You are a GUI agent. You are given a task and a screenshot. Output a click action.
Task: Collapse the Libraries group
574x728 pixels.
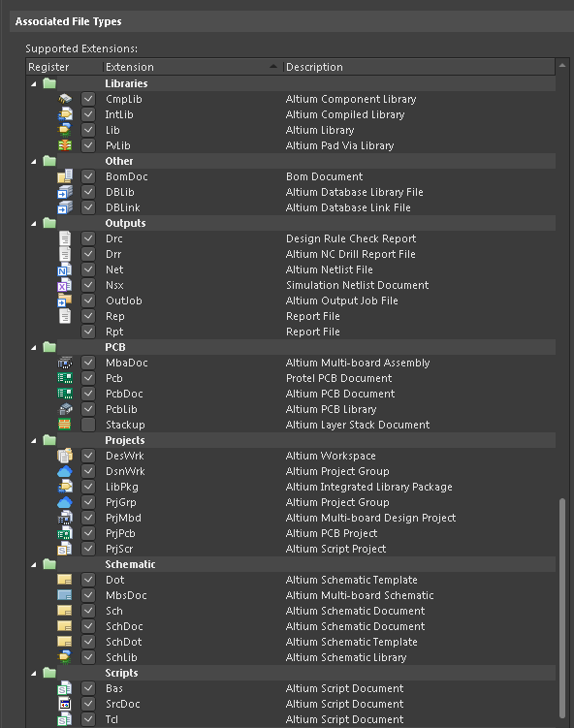pos(33,84)
